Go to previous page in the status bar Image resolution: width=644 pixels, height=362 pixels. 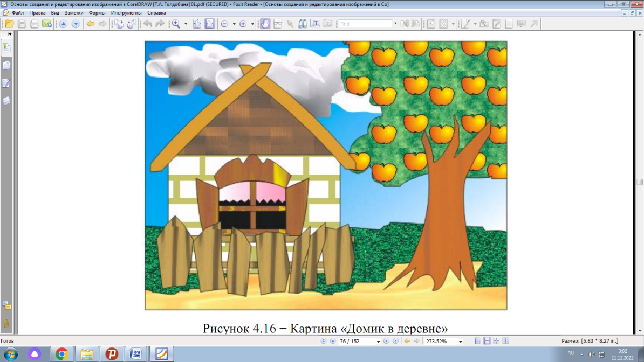(333, 341)
